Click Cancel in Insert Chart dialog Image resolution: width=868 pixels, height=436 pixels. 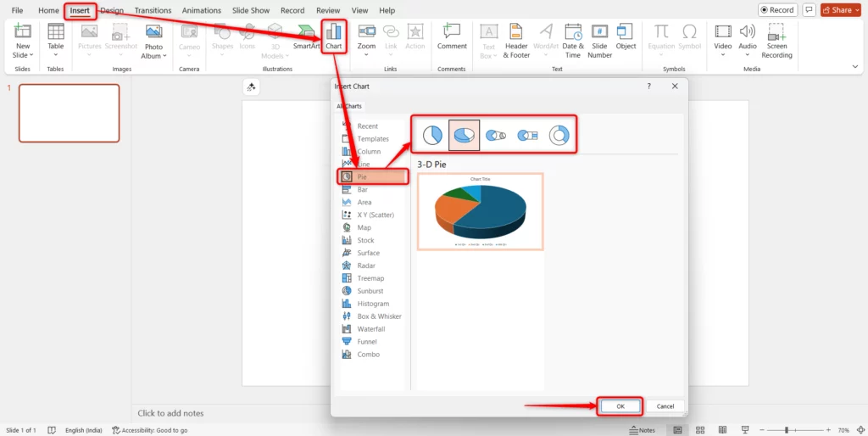pyautogui.click(x=665, y=406)
